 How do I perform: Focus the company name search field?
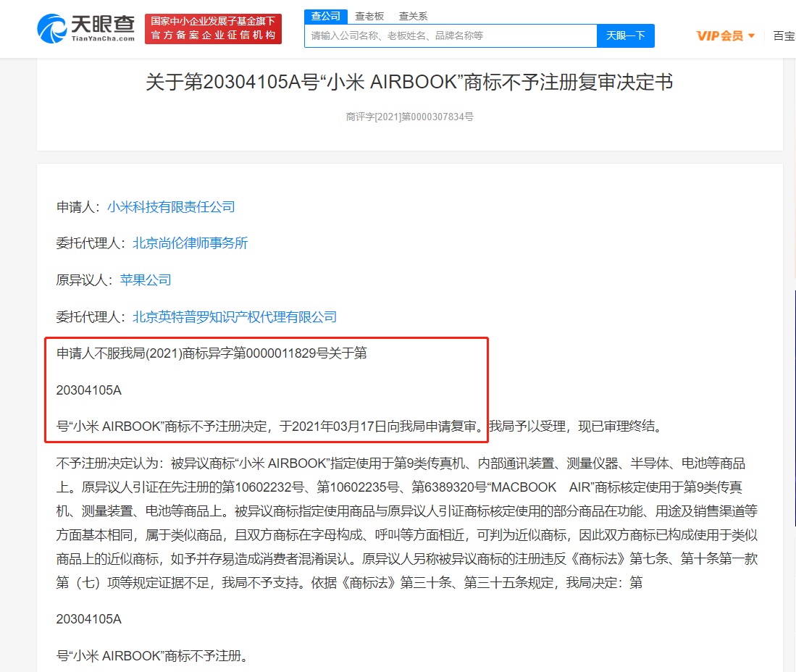coord(451,35)
